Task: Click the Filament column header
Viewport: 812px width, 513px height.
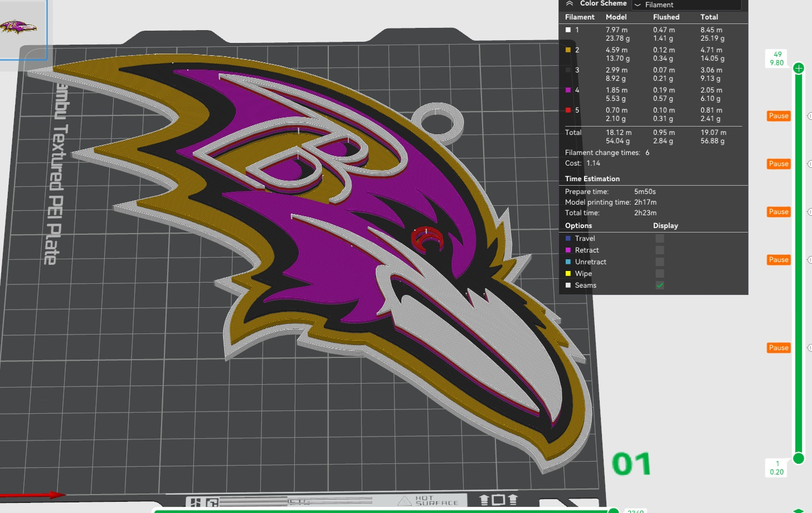Action: click(x=580, y=17)
